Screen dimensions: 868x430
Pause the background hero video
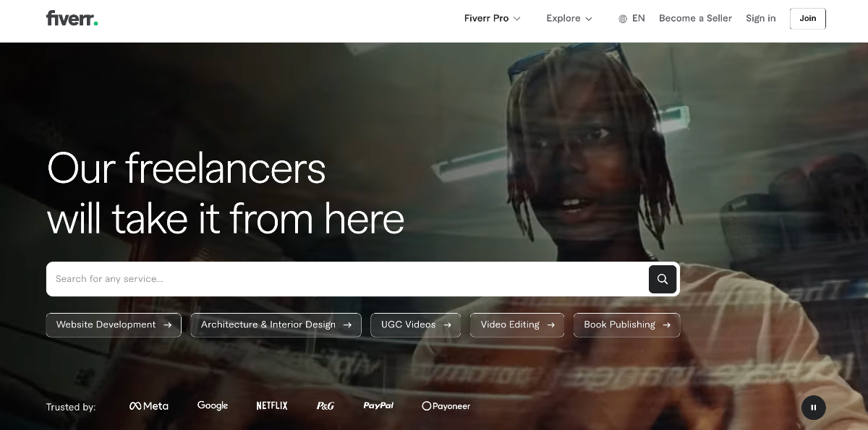click(x=813, y=408)
